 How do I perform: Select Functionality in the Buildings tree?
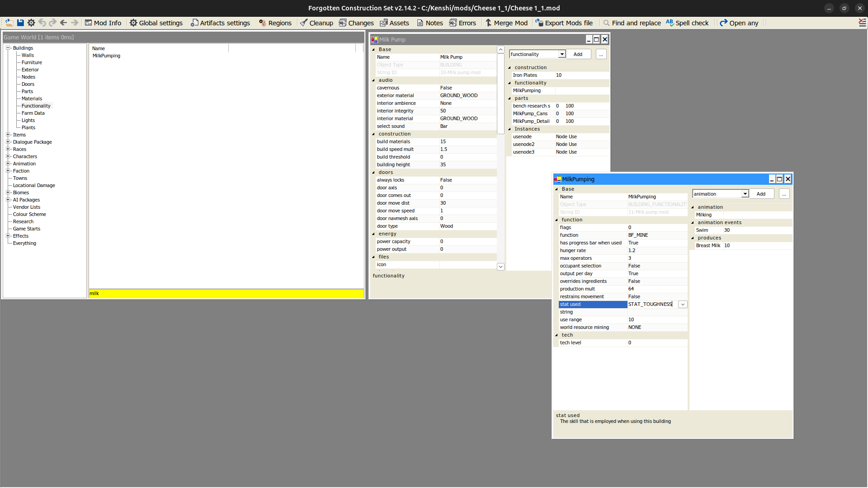tap(36, 106)
